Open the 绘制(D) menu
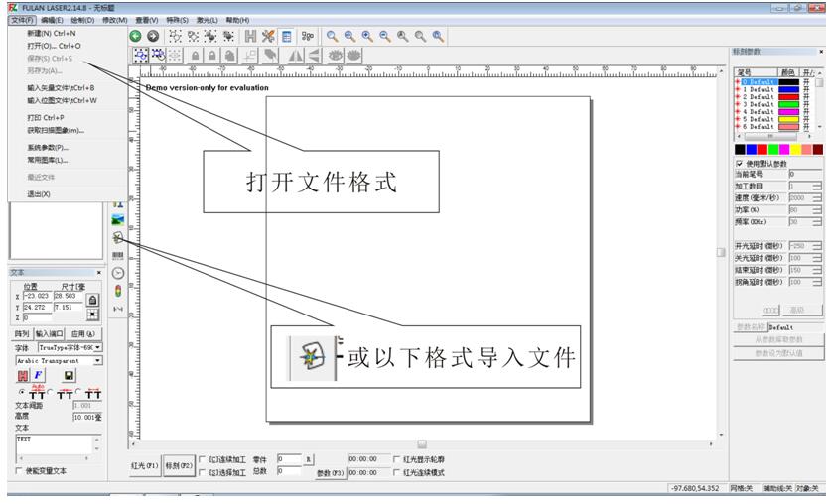 pos(82,20)
